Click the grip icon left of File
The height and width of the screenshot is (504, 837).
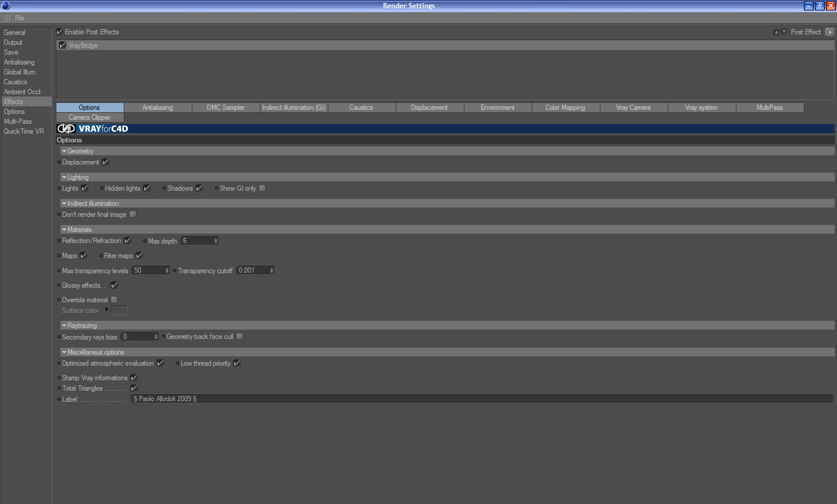click(x=7, y=18)
